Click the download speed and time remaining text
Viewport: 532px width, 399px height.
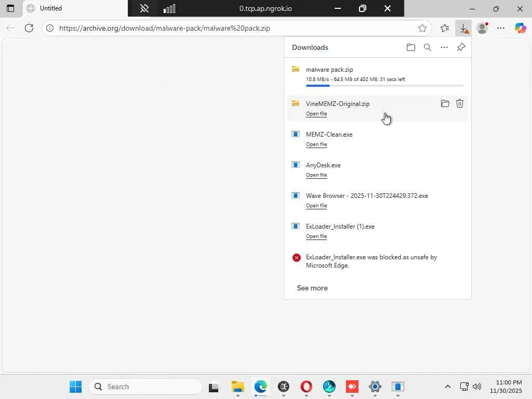(355, 79)
